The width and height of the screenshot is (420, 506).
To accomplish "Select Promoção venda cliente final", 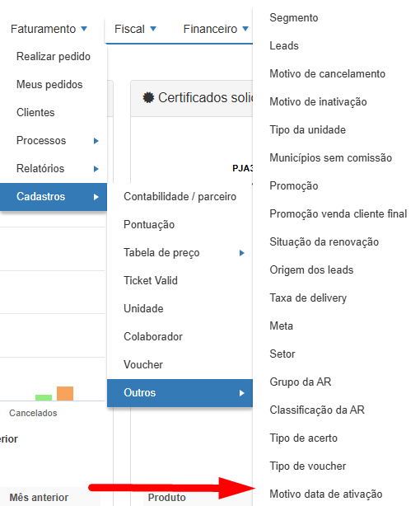I will pos(338,214).
